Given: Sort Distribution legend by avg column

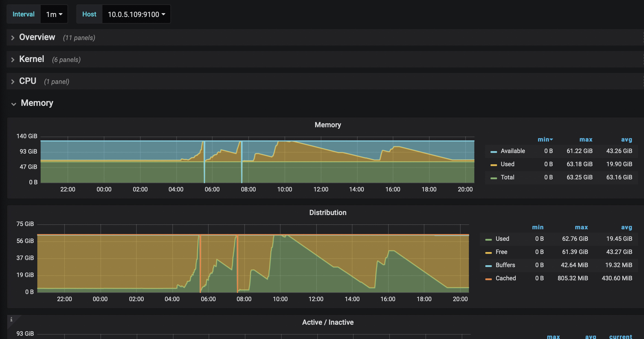Looking at the screenshot, I should coord(626,227).
